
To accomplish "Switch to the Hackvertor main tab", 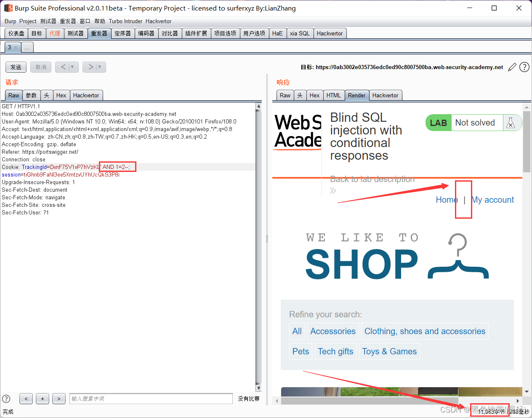I will (330, 33).
